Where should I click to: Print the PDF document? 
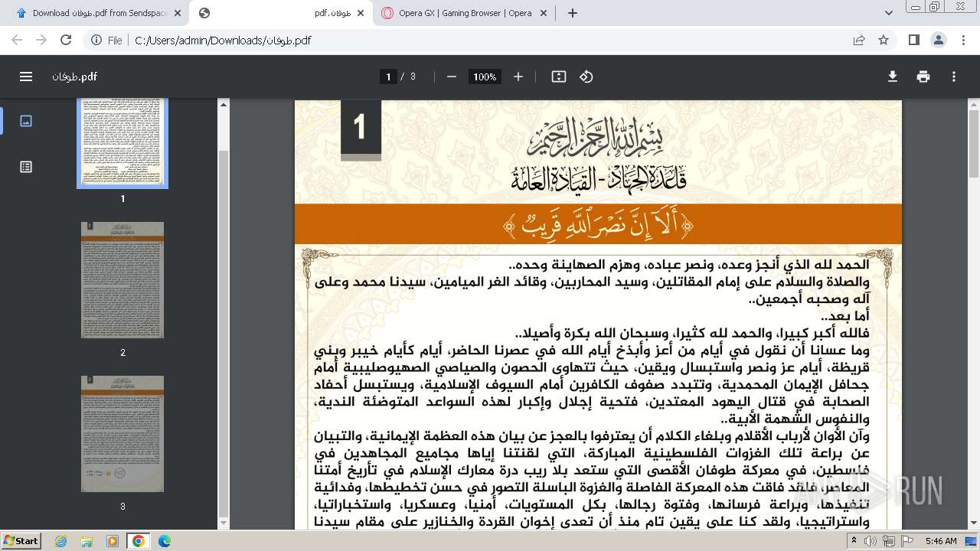pos(923,77)
